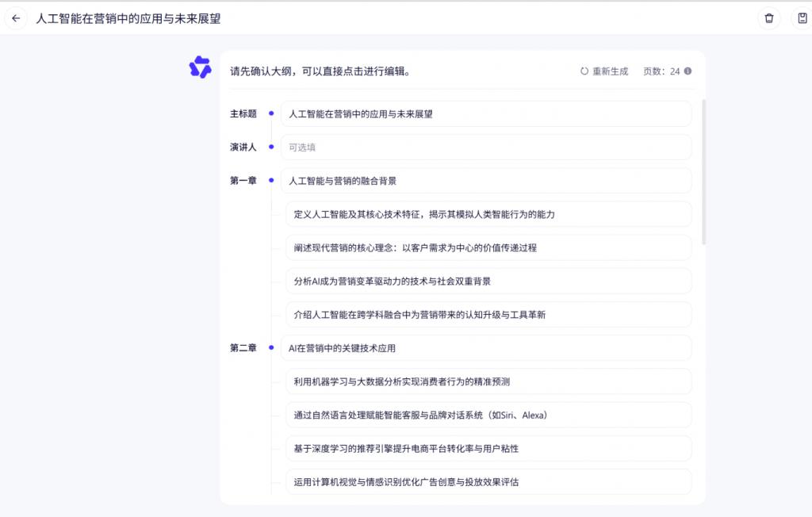This screenshot has width=812, height=517.
Task: Select the 分析AI成为营销变革驱动力 outline item
Action: [x=488, y=281]
